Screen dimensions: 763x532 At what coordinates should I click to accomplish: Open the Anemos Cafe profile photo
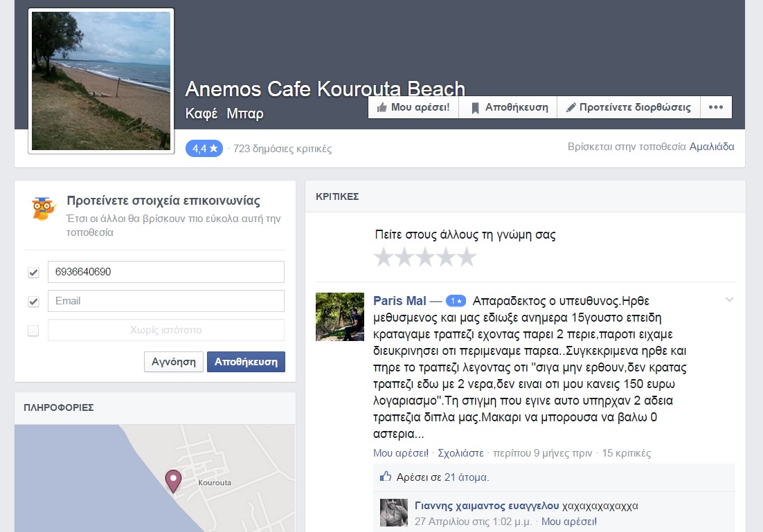(101, 81)
